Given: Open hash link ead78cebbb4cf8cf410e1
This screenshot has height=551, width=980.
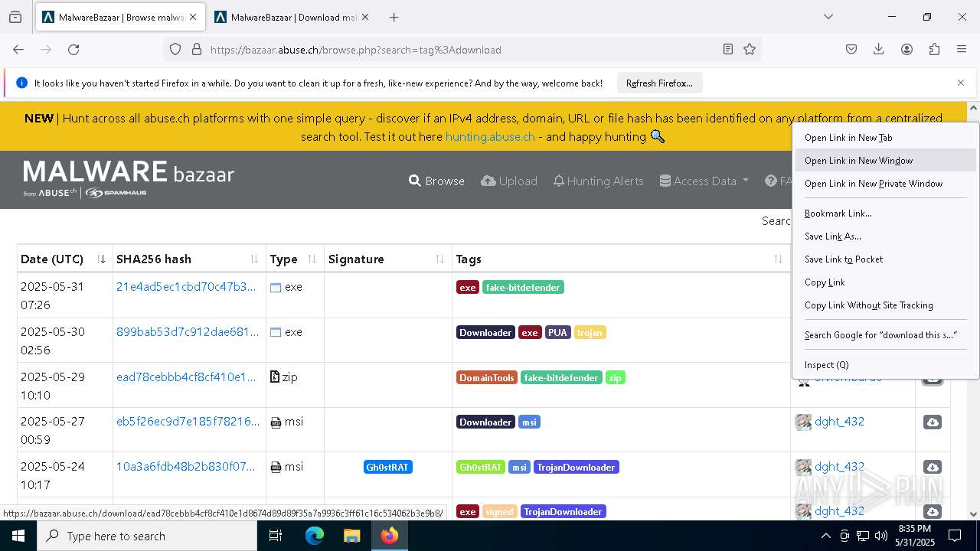Looking at the screenshot, I should (186, 377).
